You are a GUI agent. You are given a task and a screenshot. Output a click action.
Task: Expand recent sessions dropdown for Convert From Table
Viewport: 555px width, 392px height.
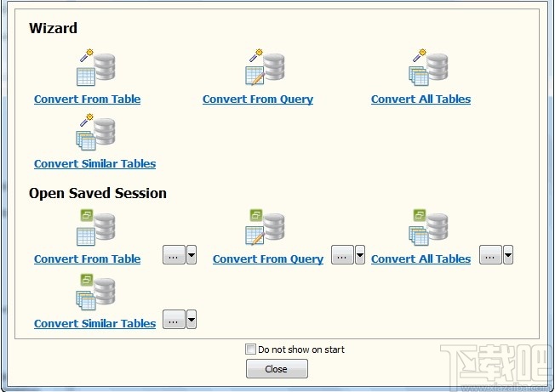tap(192, 255)
